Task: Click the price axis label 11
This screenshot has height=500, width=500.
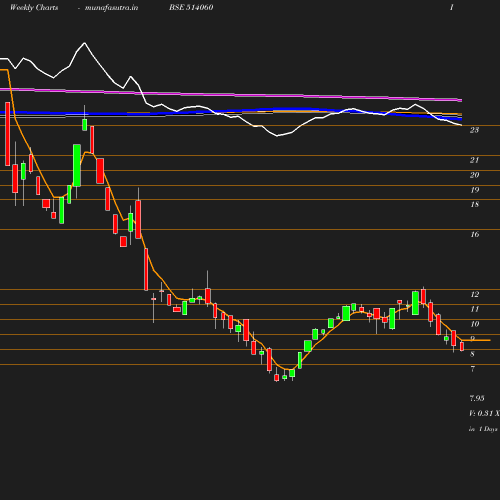Action: point(475,309)
